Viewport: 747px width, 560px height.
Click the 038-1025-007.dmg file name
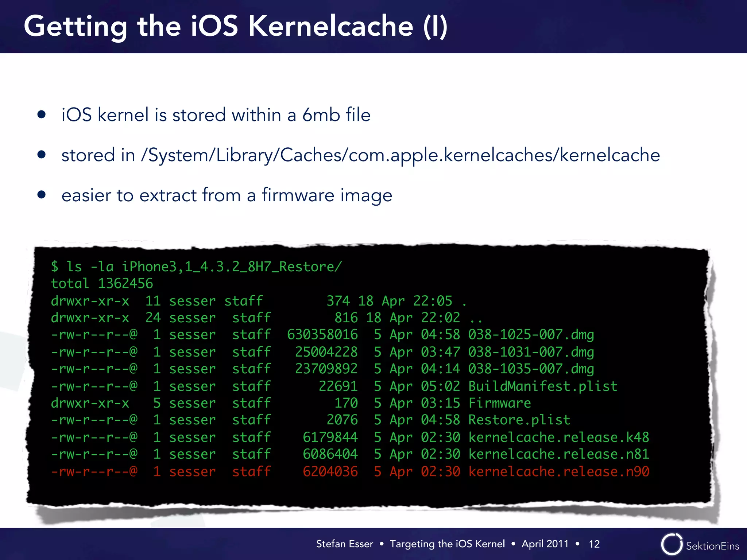coord(531,335)
